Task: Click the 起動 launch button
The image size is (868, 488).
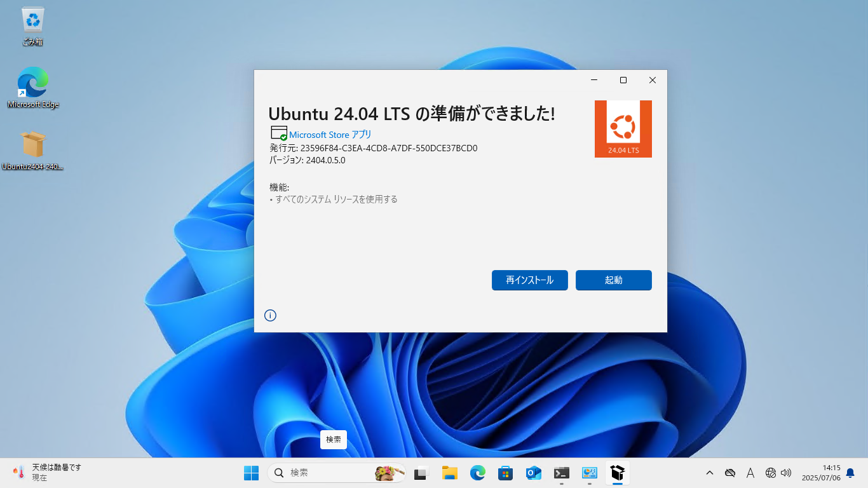Action: coord(613,280)
